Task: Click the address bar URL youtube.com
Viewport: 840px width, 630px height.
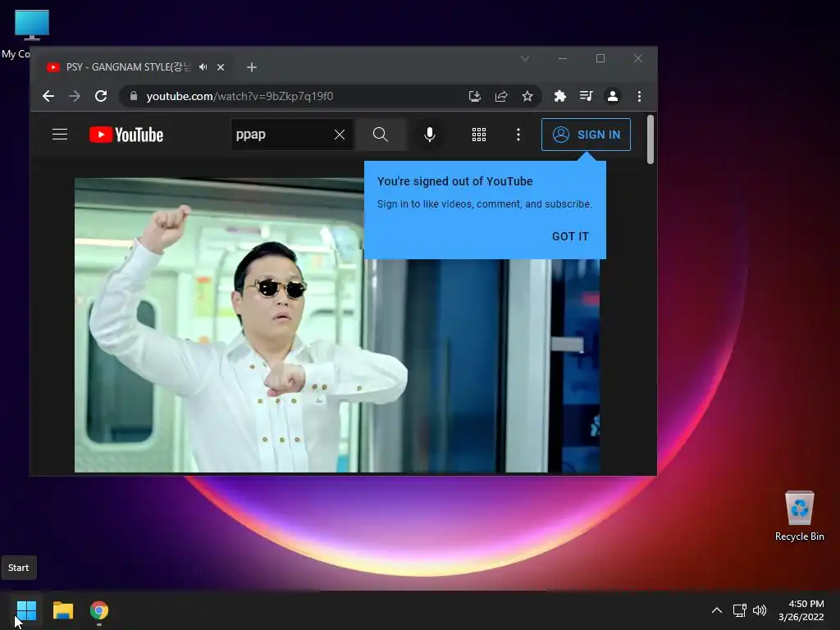Action: click(240, 96)
